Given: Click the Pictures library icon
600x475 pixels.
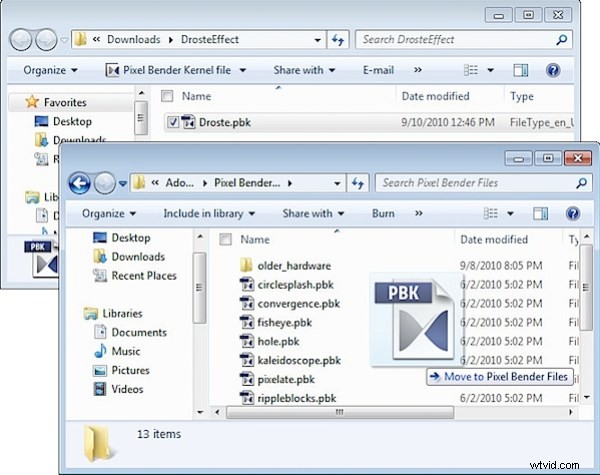Looking at the screenshot, I should (100, 370).
